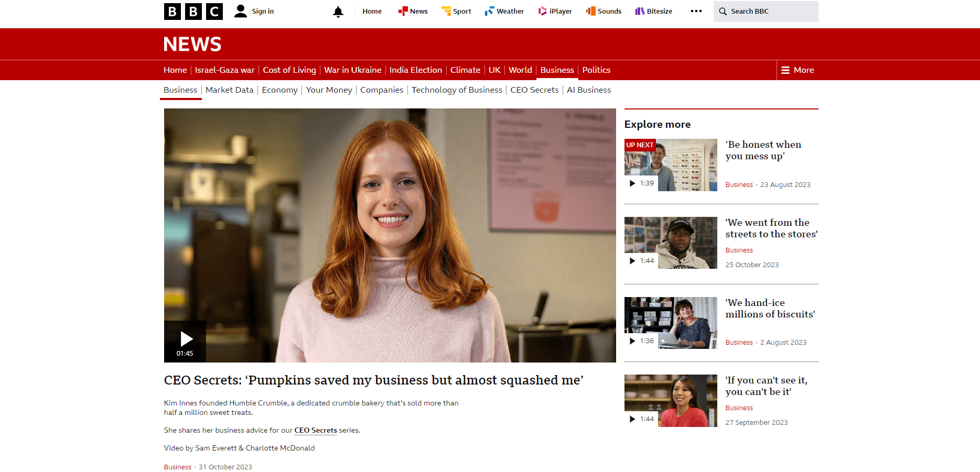
Task: Open 'Be honest when you mess up' headline
Action: pyautogui.click(x=763, y=150)
